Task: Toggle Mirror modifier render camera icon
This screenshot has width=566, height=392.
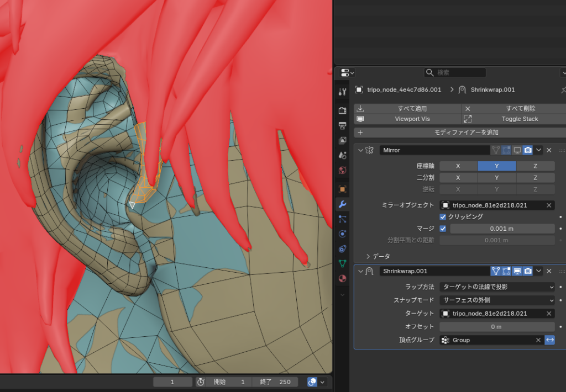Action: [528, 150]
